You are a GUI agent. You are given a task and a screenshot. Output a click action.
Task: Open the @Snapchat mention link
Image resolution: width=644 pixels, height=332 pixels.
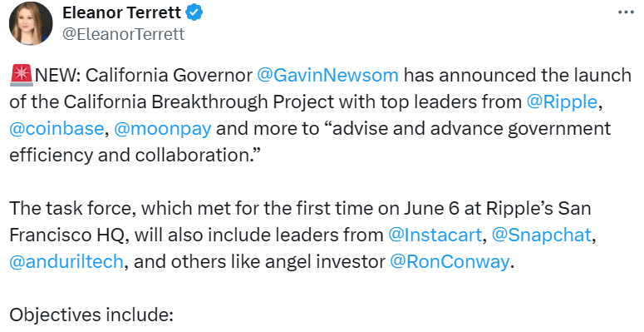541,235
